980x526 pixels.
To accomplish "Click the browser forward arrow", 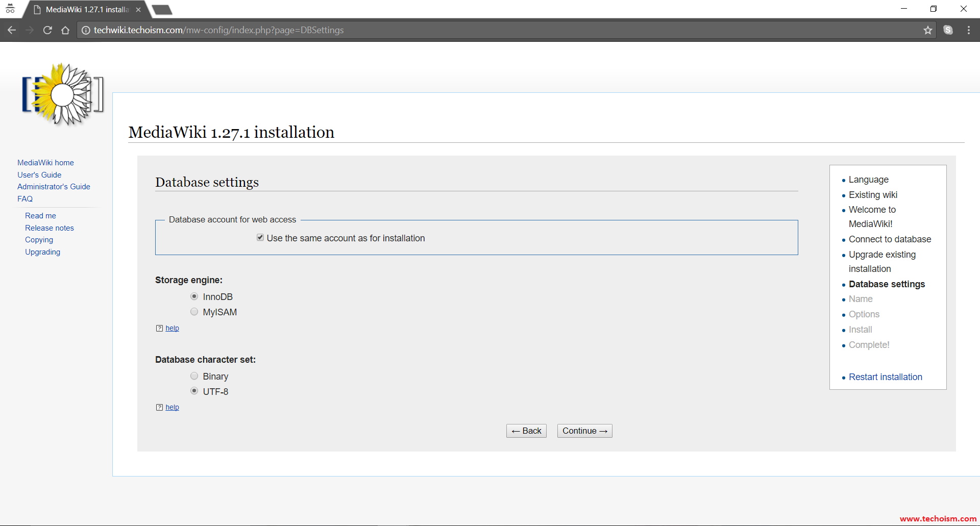I will (30, 30).
